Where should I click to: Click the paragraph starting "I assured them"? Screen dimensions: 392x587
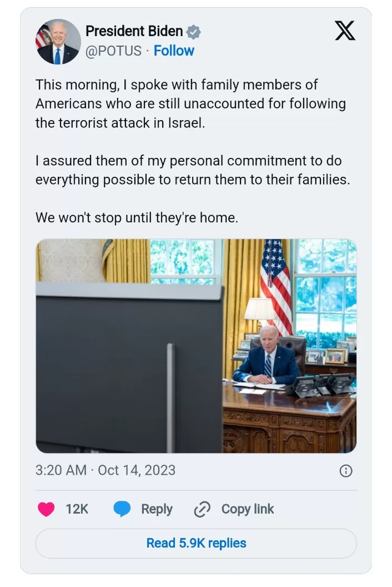[193, 170]
